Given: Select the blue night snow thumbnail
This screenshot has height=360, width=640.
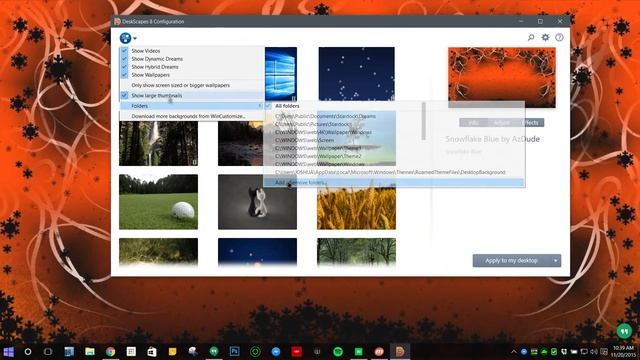Looking at the screenshot, I should click(356, 74).
